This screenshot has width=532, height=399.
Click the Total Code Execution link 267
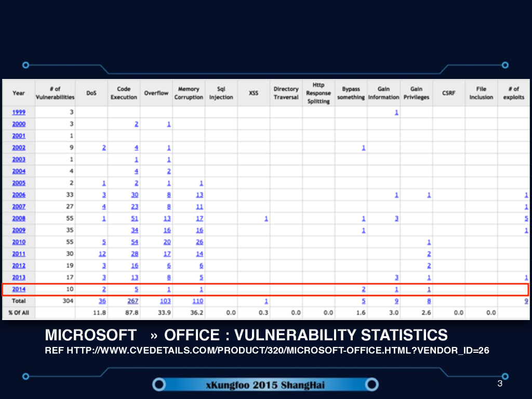(x=132, y=301)
